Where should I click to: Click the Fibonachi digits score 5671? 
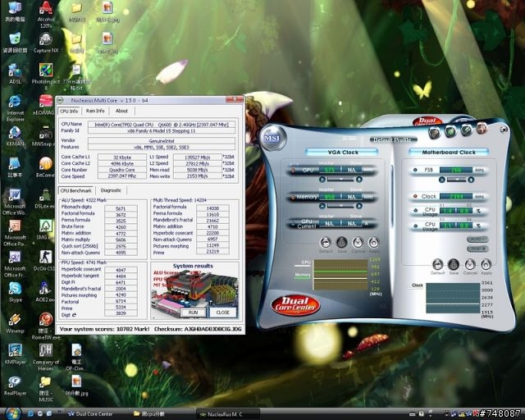pos(121,208)
